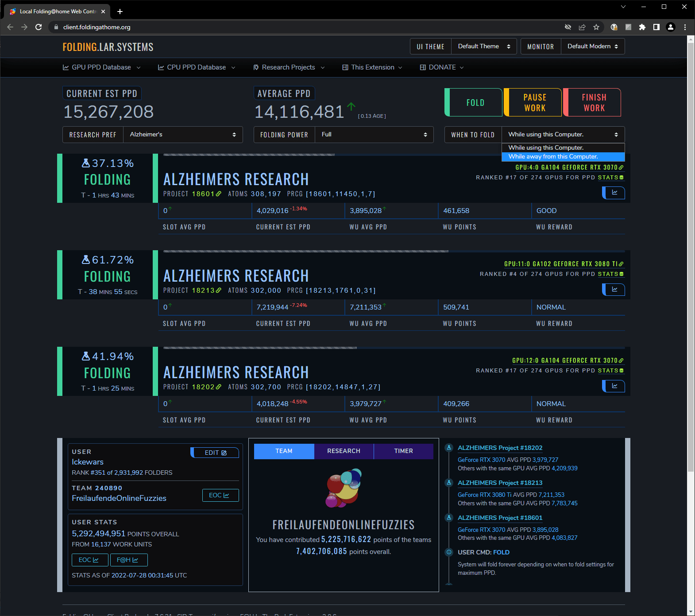Click the share page icon in address bar
The image size is (695, 616).
click(582, 27)
